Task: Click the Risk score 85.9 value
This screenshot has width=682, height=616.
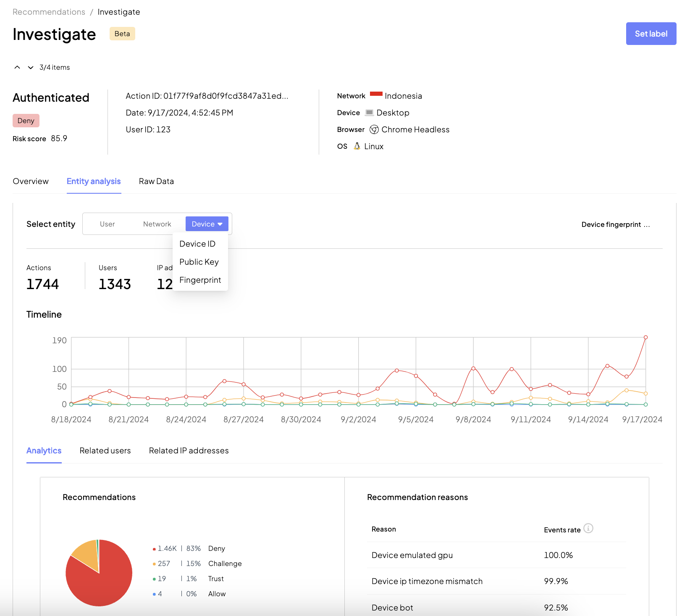Action: [x=59, y=138]
